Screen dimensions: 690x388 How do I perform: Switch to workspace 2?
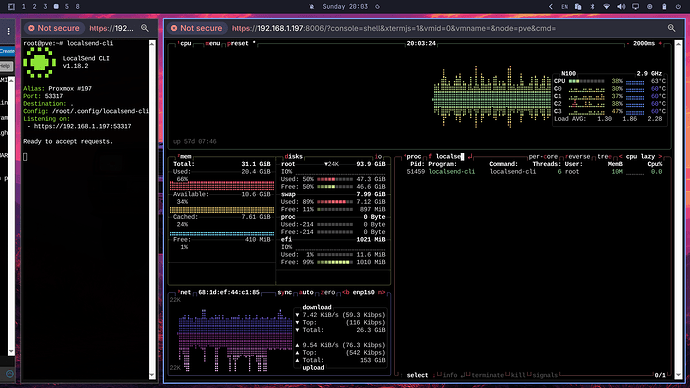coord(34,7)
